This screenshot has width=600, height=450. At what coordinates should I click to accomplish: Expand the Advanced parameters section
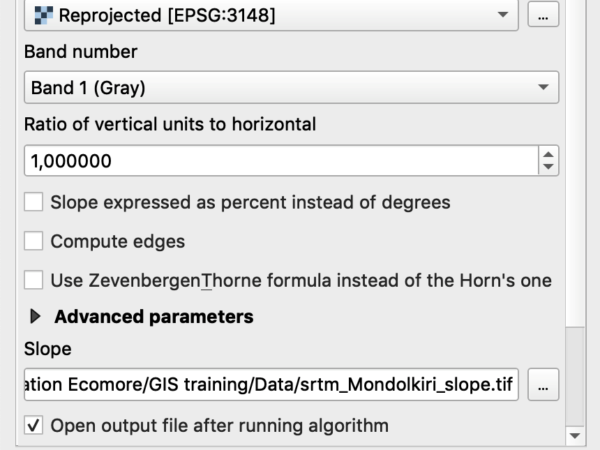click(35, 316)
